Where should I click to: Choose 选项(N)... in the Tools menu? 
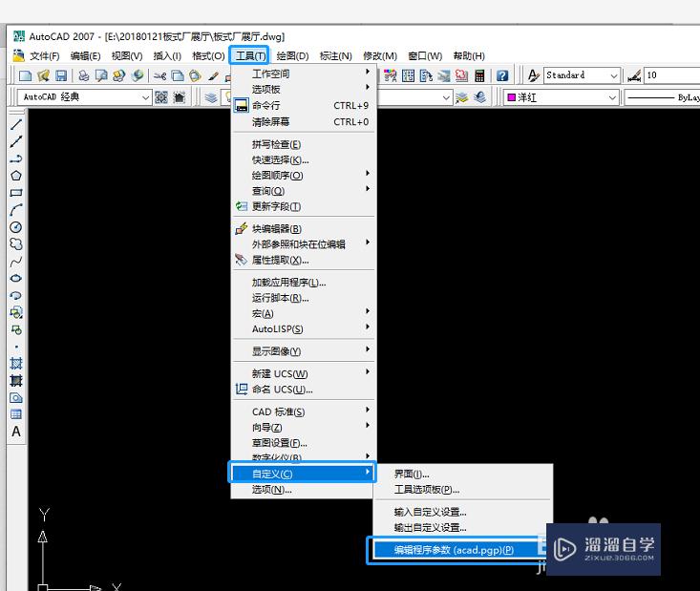pos(302,490)
